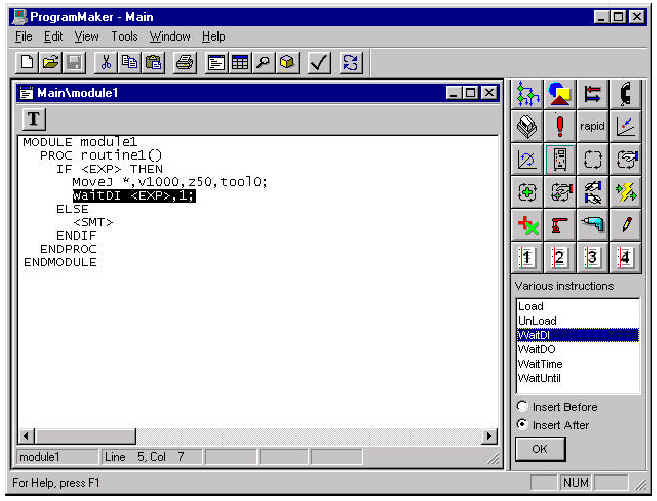Select the controller cabinet palette icon
This screenshot has height=501, width=657.
coord(560,159)
